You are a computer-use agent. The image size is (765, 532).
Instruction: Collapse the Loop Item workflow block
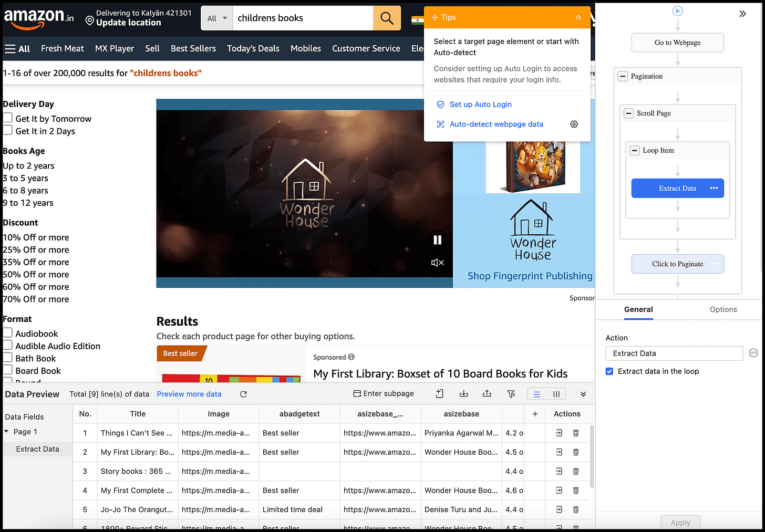635,150
